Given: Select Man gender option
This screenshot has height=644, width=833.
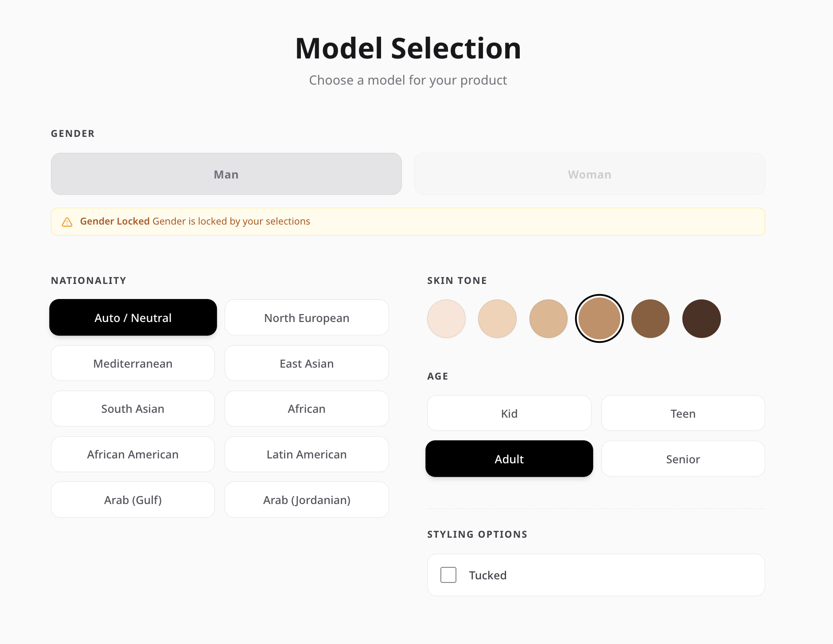Looking at the screenshot, I should coord(226,174).
